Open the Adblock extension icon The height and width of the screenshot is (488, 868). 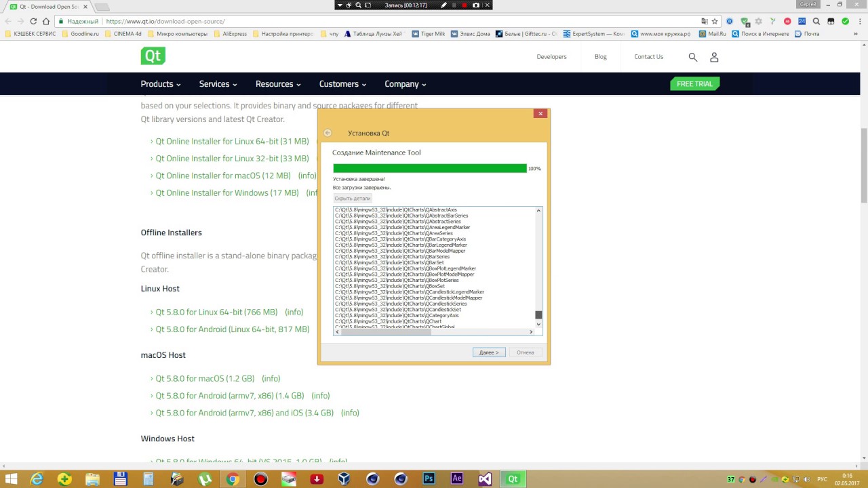point(787,21)
